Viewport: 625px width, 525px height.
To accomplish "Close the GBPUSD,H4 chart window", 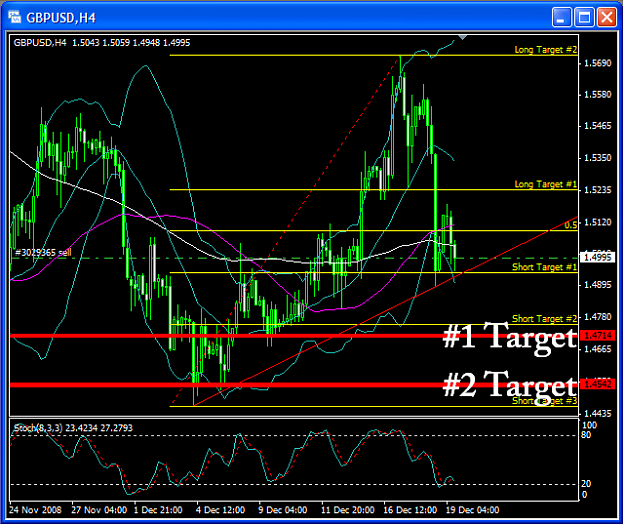I will tap(607, 18).
